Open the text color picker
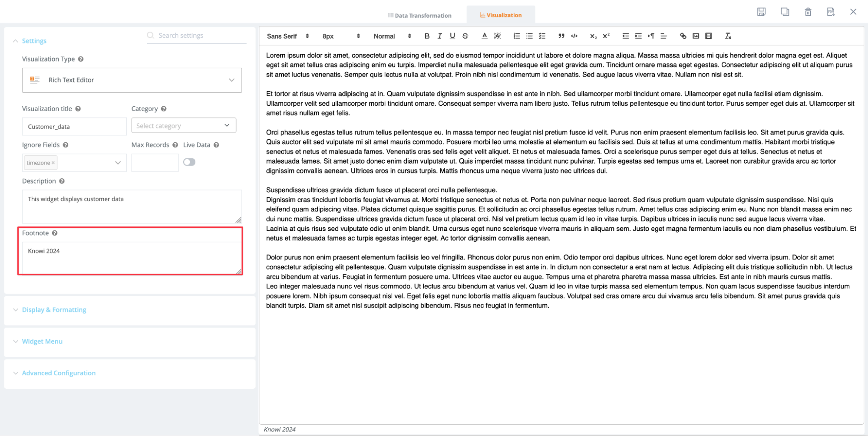Image resolution: width=868 pixels, height=436 pixels. (484, 36)
